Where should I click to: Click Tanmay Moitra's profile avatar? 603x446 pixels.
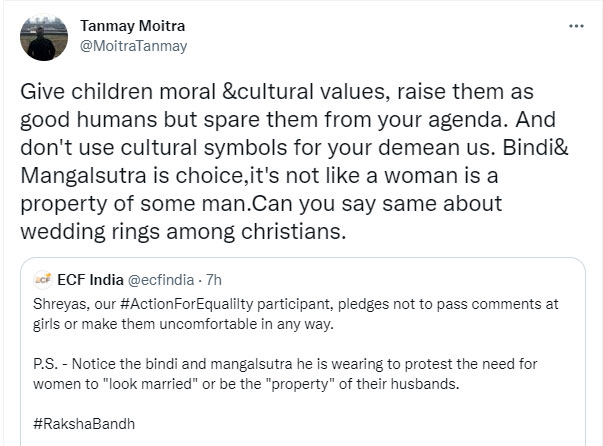coord(41,37)
